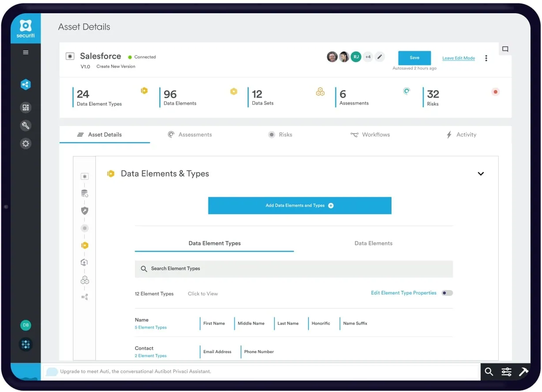The height and width of the screenshot is (392, 542).
Task: Click the hammer icon in bottom bar
Action: pyautogui.click(x=523, y=372)
